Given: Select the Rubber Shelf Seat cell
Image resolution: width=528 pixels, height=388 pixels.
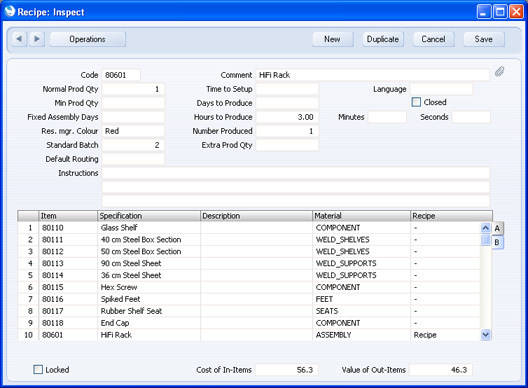Looking at the screenshot, I should pyautogui.click(x=149, y=311).
